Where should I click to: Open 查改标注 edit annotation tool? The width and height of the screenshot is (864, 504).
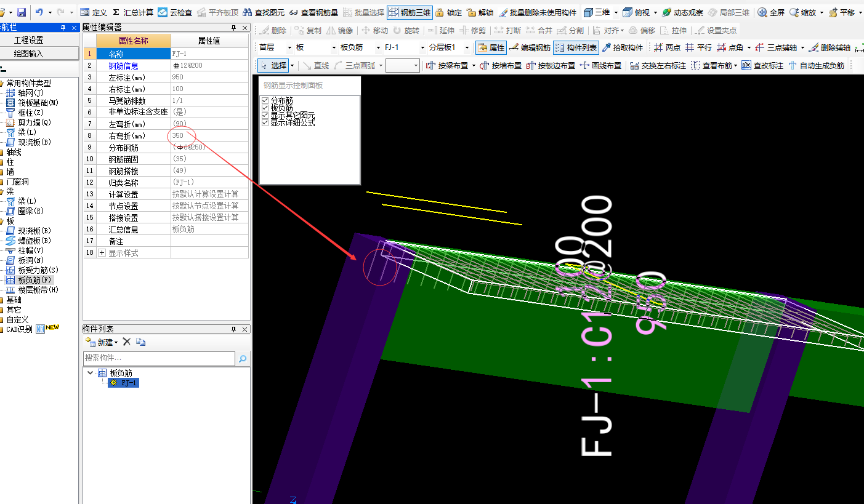(x=762, y=65)
